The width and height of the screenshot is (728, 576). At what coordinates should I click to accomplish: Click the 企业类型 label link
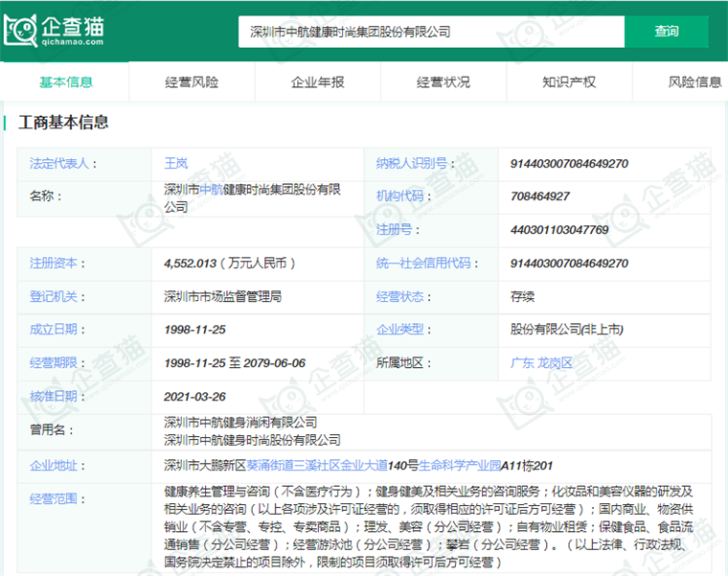pos(399,330)
